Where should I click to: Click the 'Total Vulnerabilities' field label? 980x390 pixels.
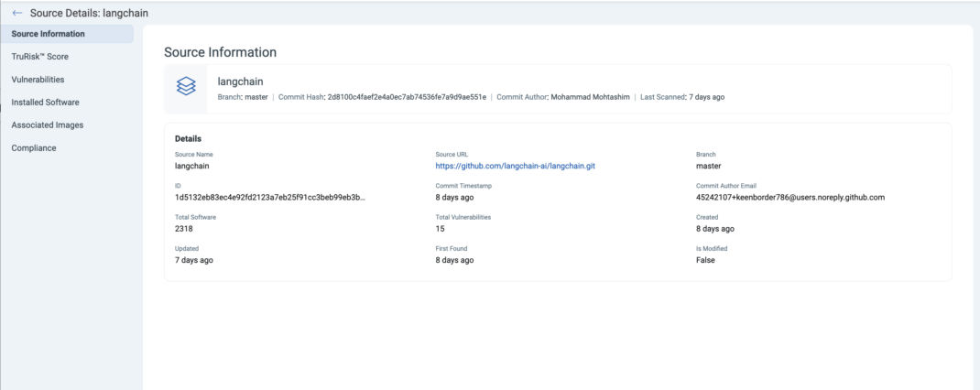(463, 217)
